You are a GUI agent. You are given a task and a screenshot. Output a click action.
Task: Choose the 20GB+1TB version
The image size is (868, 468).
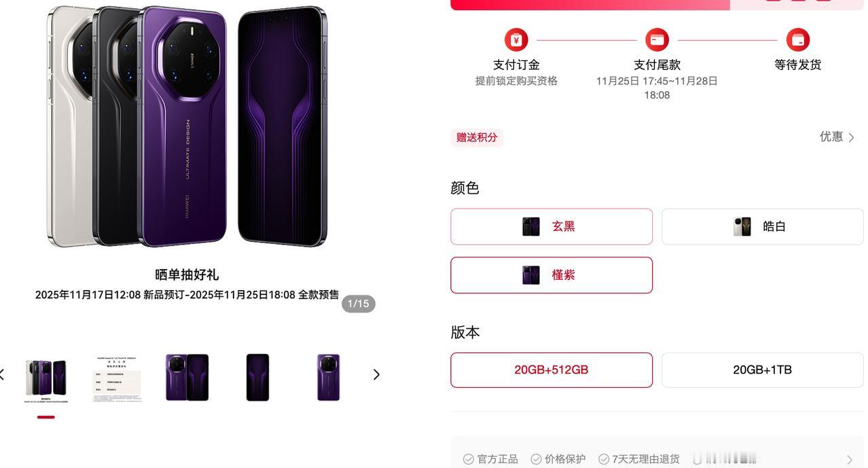click(762, 370)
